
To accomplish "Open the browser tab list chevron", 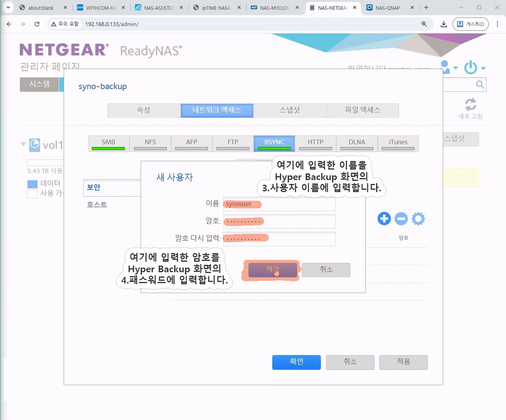I will (8, 7).
